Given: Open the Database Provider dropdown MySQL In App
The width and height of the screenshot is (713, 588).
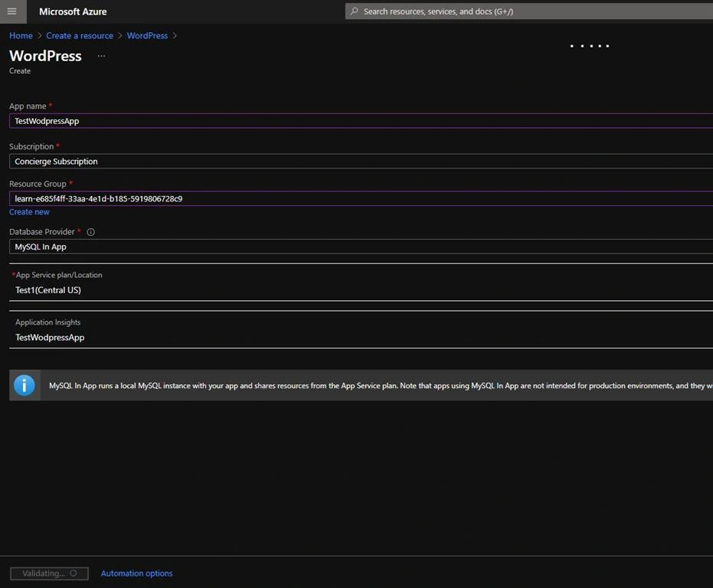Looking at the screenshot, I should 361,247.
